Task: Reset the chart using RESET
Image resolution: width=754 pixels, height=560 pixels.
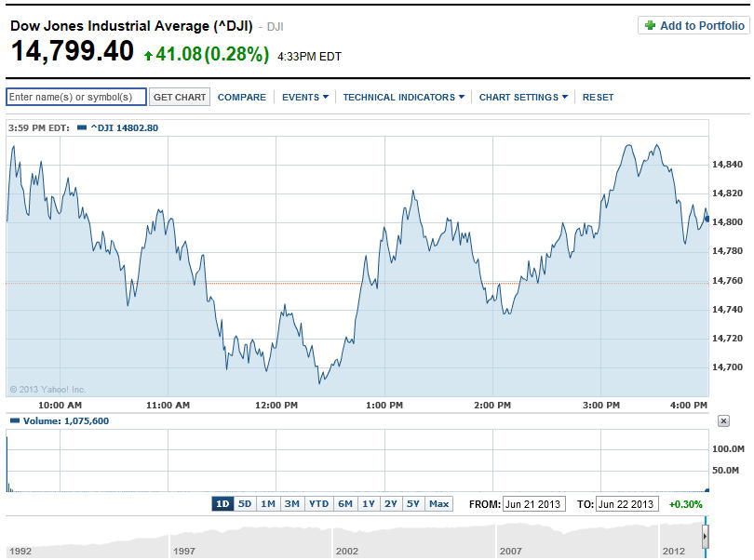Action: point(598,98)
